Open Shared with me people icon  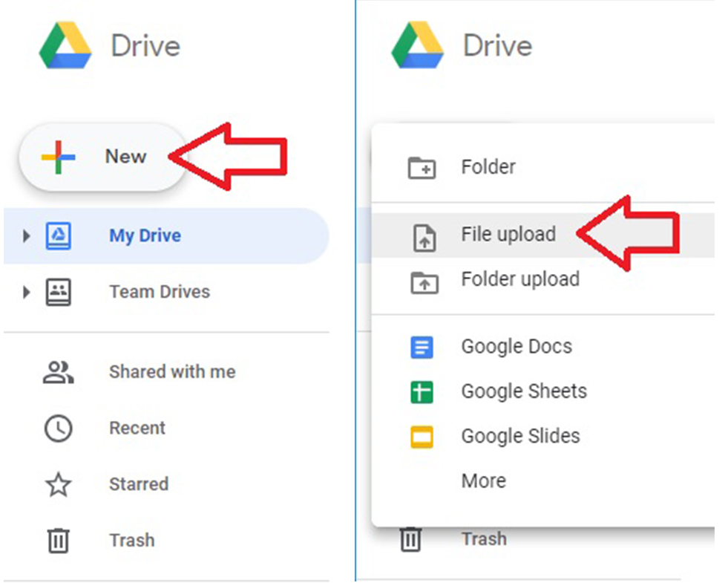(x=58, y=372)
